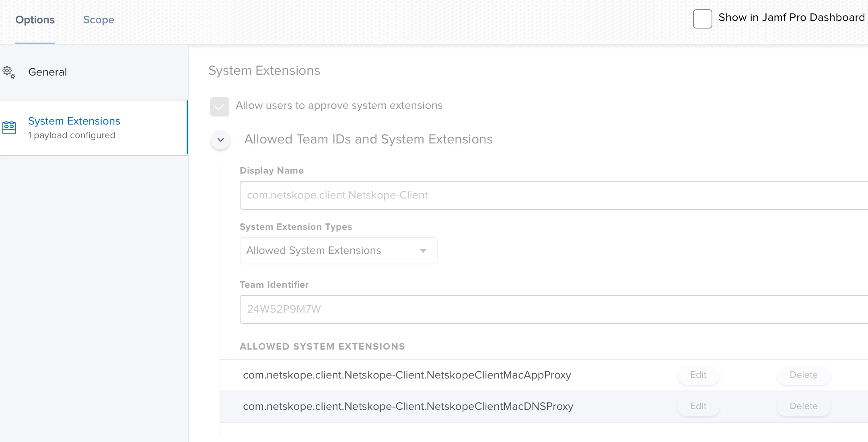
Task: Click the General gear icon
Action: pyautogui.click(x=9, y=72)
